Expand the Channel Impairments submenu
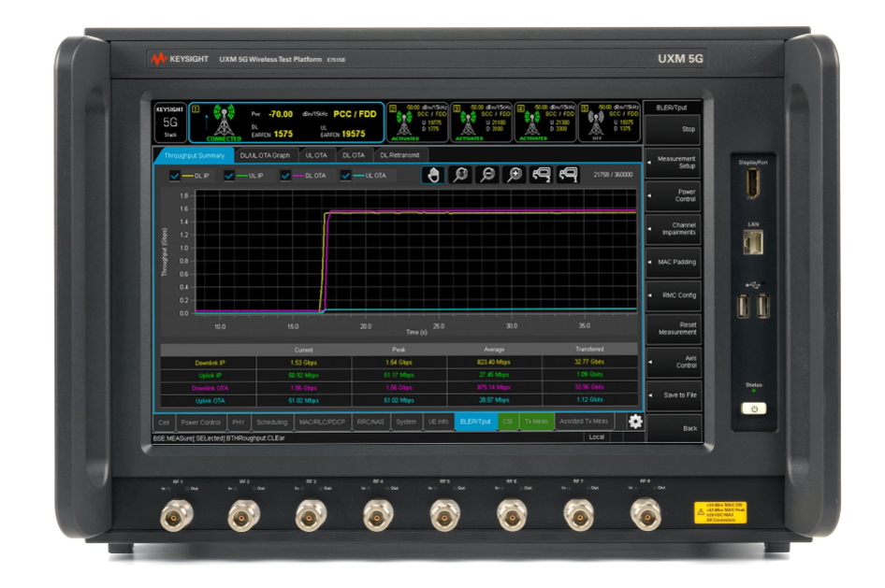 click(673, 228)
